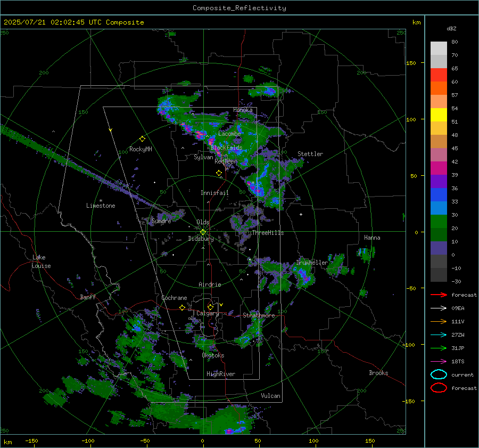The image size is (479, 448).
Task: Click the magenta 39-42 dBZ color swatch
Action: point(439,168)
